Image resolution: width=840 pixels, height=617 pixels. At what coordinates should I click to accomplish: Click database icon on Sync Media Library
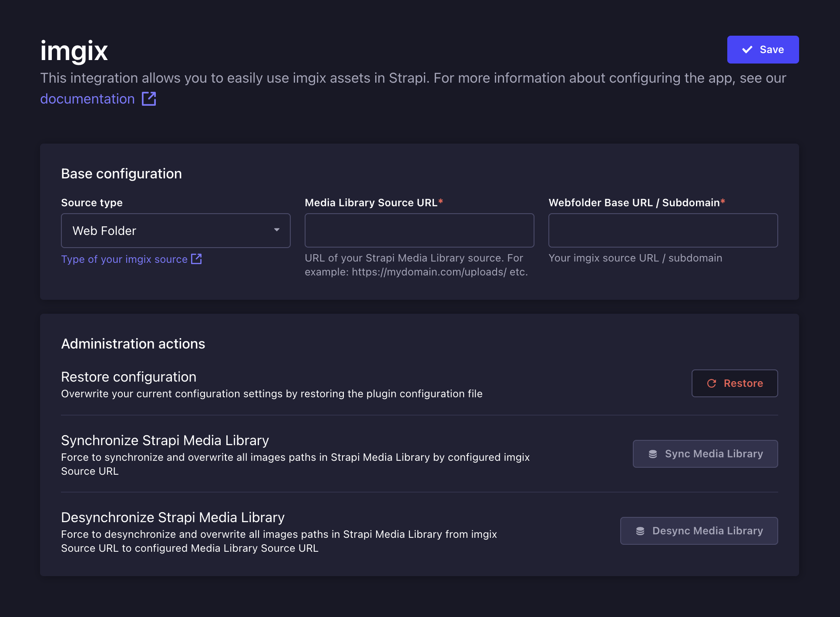click(653, 454)
